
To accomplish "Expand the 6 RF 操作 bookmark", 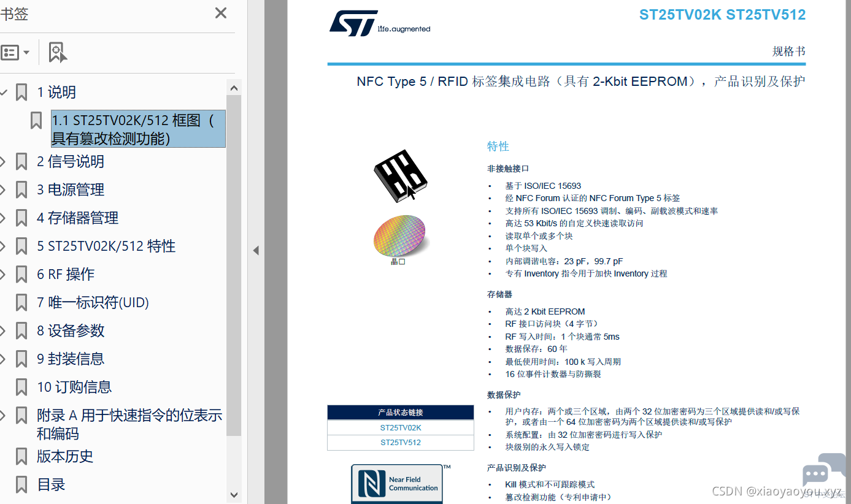I will 3,275.
